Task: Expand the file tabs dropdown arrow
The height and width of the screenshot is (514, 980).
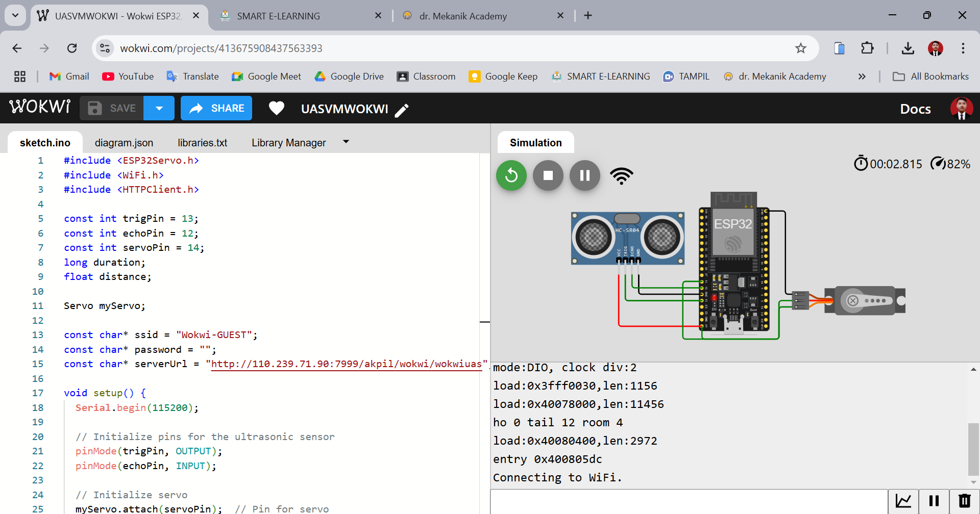Action: tap(346, 142)
